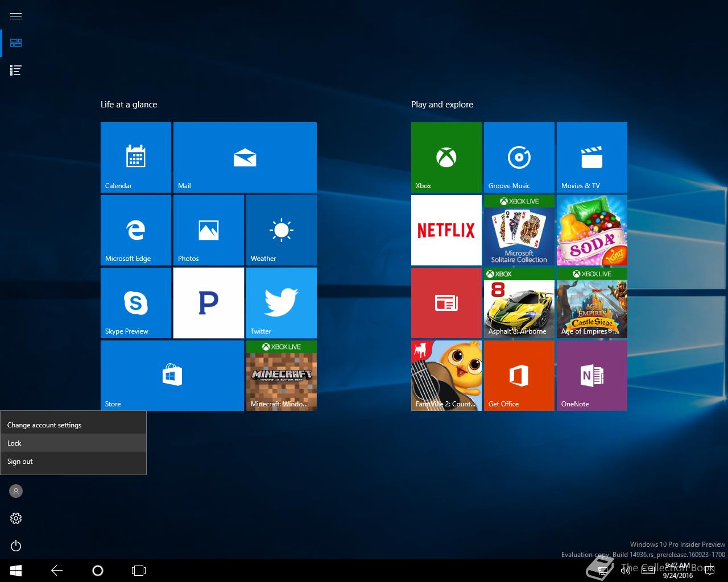This screenshot has height=582, width=728.
Task: Open the OneNote tile
Action: point(592,376)
